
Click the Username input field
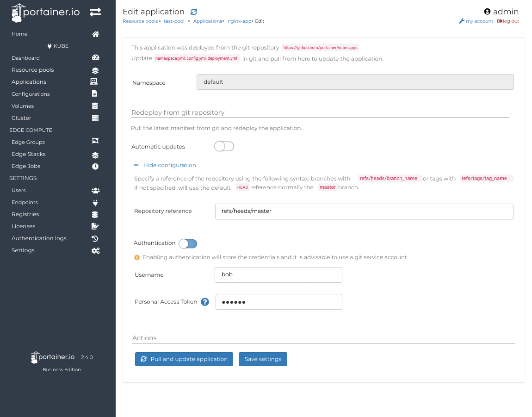[x=278, y=275]
